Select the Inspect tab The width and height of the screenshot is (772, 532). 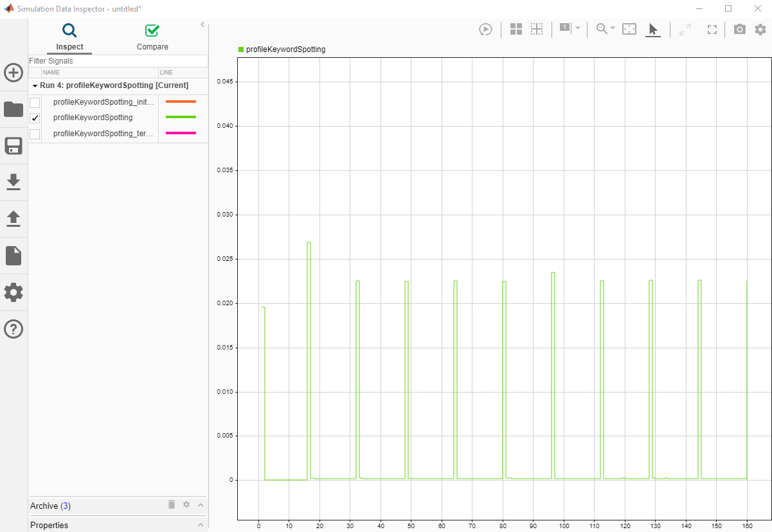[69, 37]
